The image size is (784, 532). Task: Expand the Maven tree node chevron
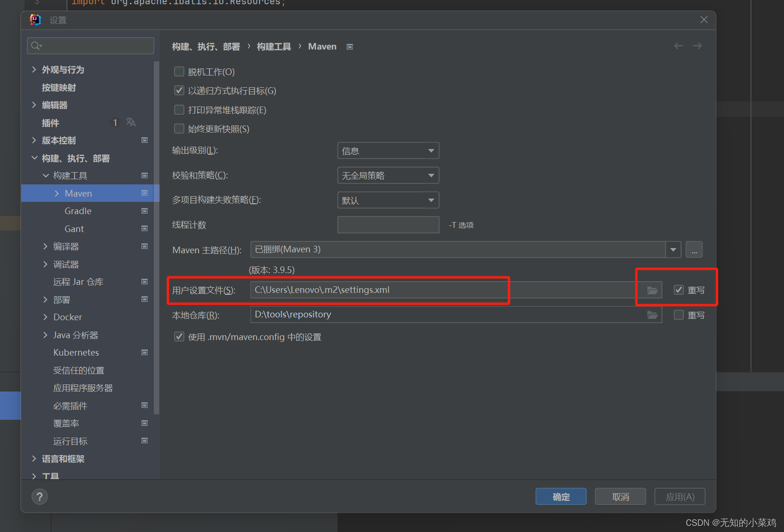[x=57, y=193]
